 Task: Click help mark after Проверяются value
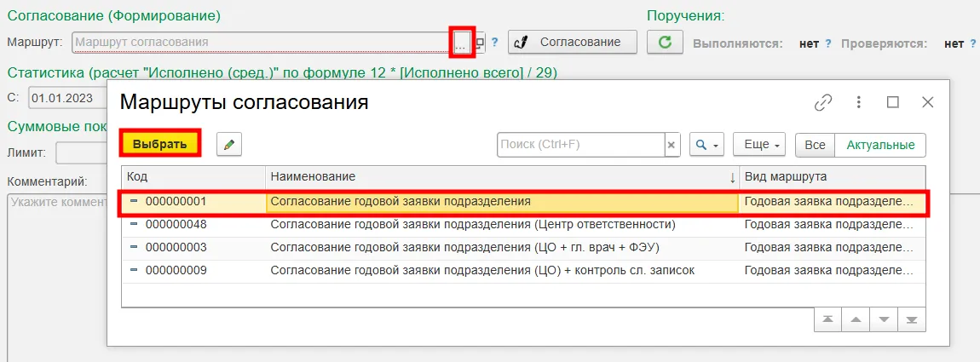click(972, 43)
